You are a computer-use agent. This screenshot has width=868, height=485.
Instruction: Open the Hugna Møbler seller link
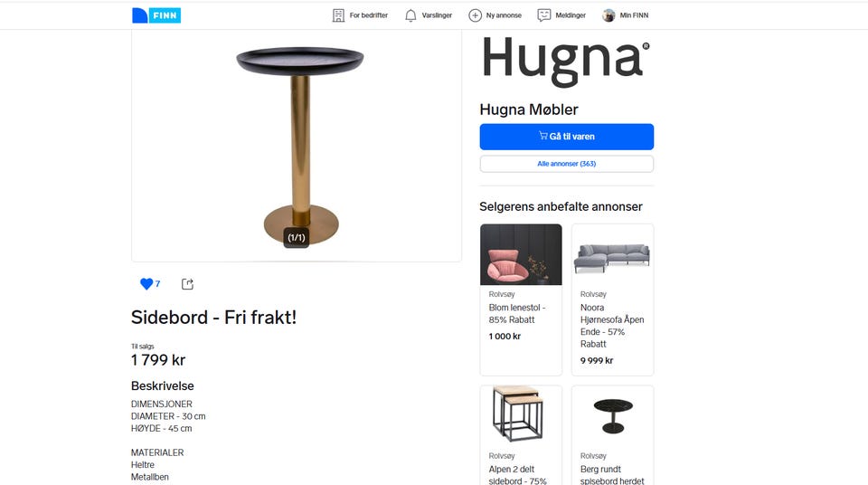coord(529,109)
